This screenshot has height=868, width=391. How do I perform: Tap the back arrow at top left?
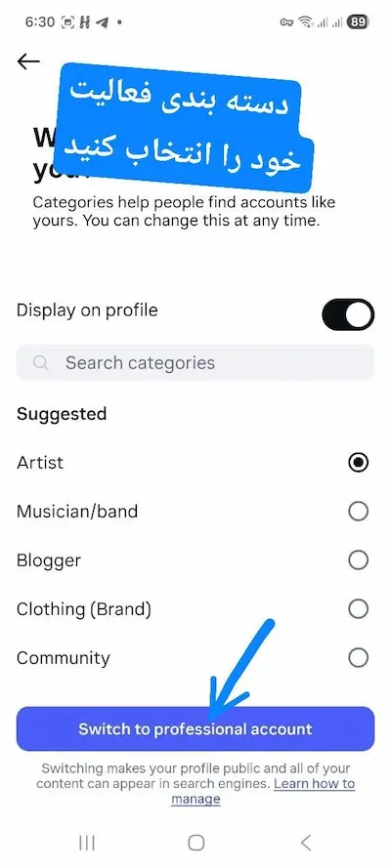28,62
